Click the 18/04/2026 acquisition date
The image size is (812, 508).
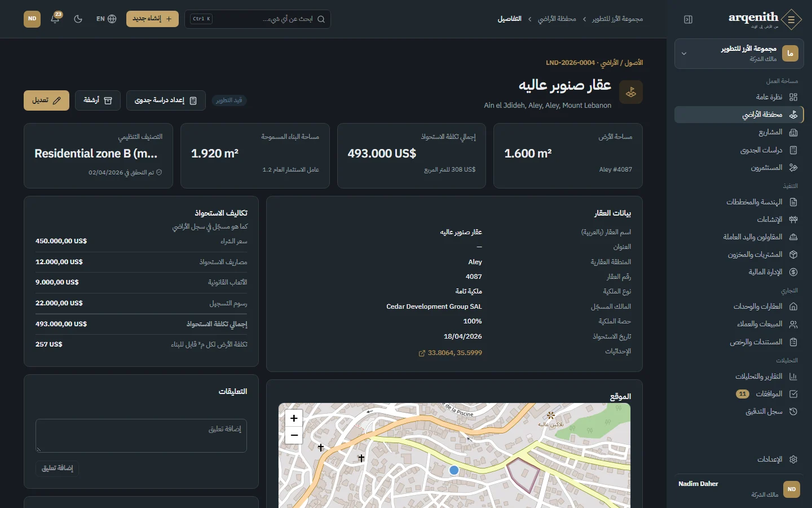coord(463,336)
